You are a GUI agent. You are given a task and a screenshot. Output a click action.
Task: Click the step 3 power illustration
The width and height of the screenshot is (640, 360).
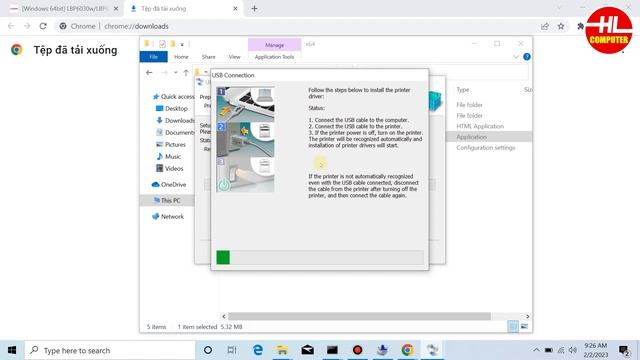coord(245,175)
